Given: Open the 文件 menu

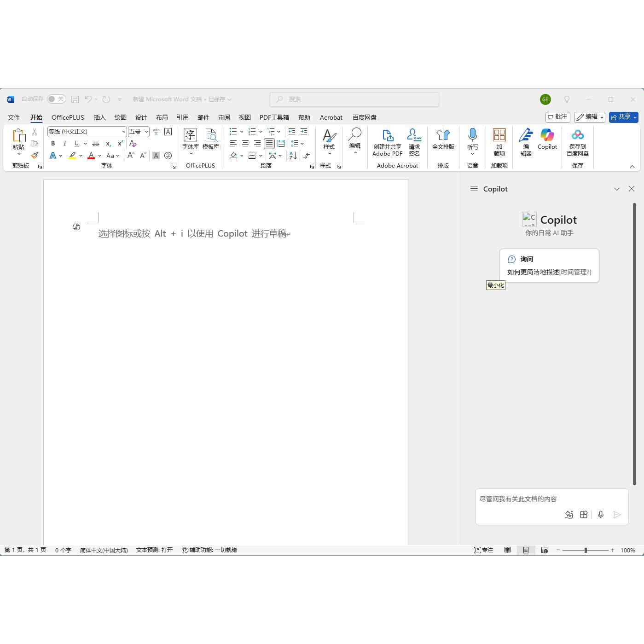Looking at the screenshot, I should tap(14, 117).
